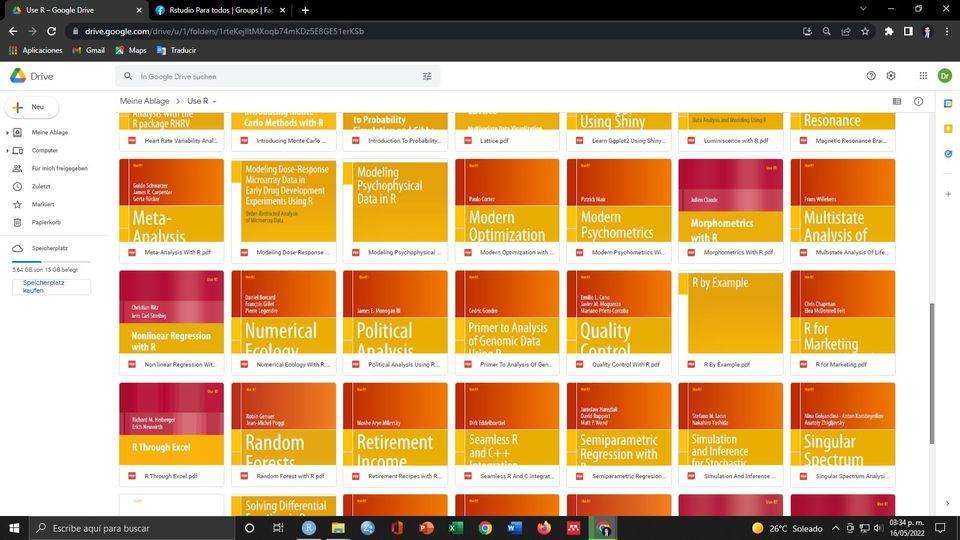Open Firefox from the taskbar
The height and width of the screenshot is (540, 960).
pyautogui.click(x=544, y=528)
